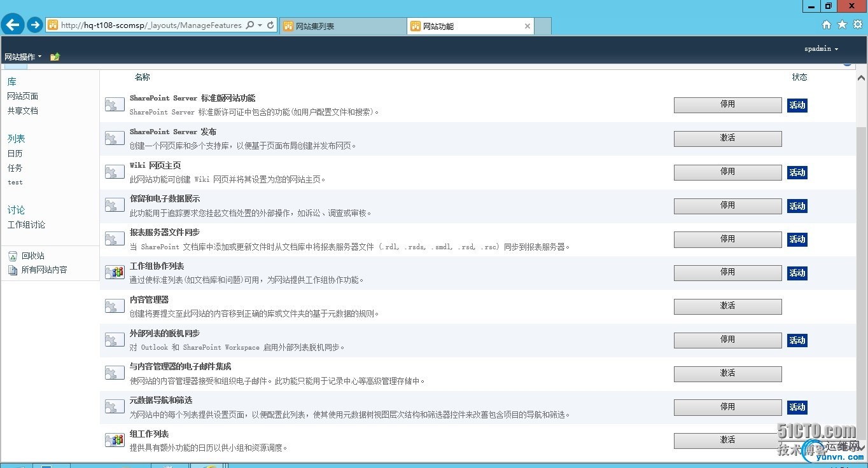Open browser Tools gear icon
The height and width of the screenshot is (468, 868).
click(857, 25)
